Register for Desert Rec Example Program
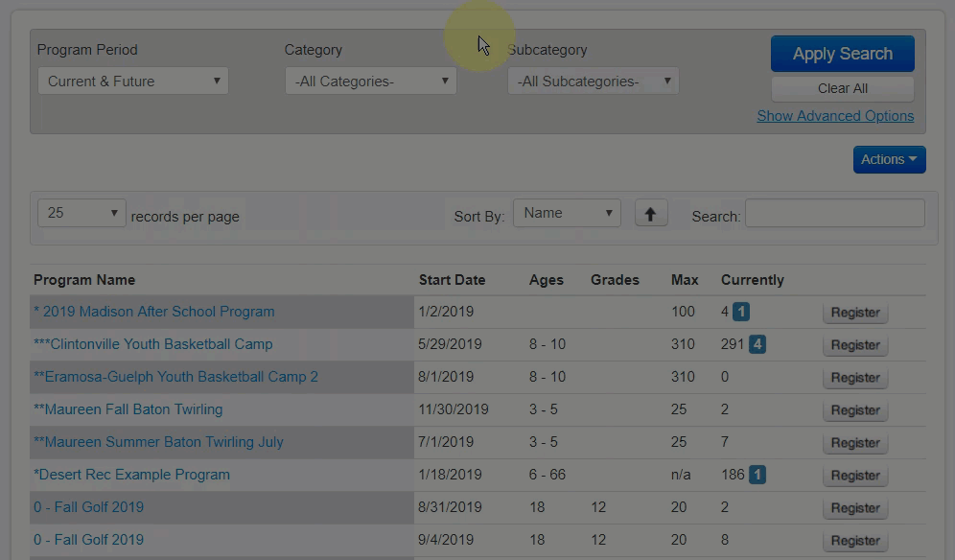955x560 pixels. click(x=854, y=476)
